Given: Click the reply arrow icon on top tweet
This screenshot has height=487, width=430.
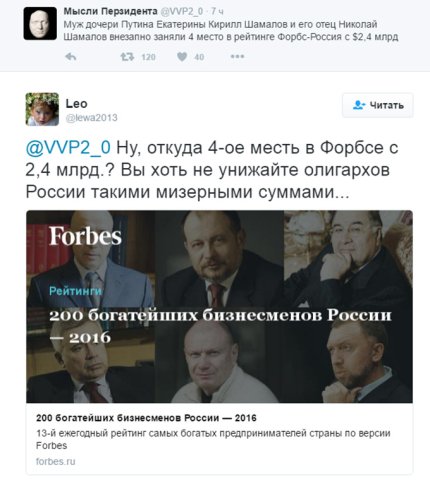Looking at the screenshot, I should pyautogui.click(x=71, y=57).
